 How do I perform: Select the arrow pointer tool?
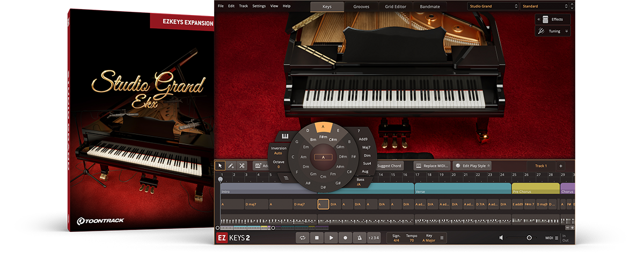coord(220,166)
